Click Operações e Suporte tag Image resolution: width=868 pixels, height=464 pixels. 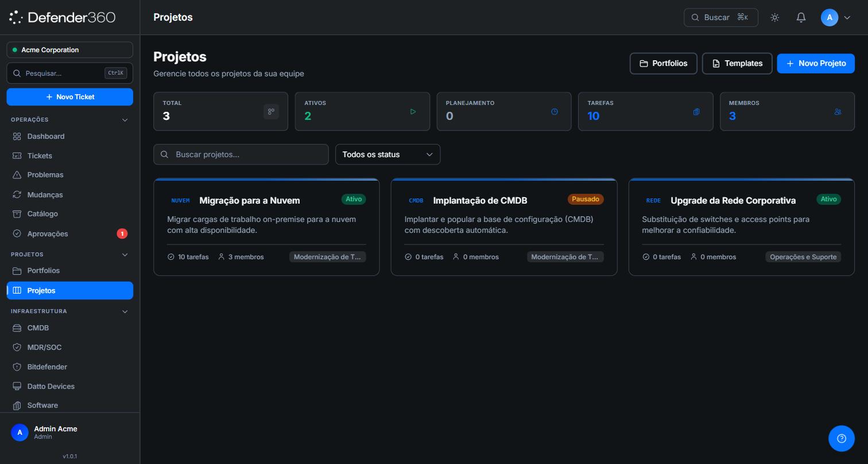pos(803,257)
